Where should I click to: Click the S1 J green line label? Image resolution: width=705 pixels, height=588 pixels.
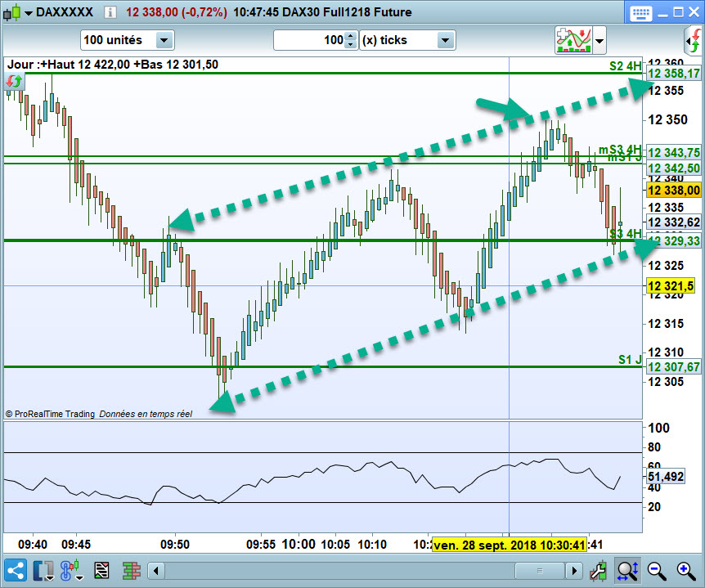[630, 360]
